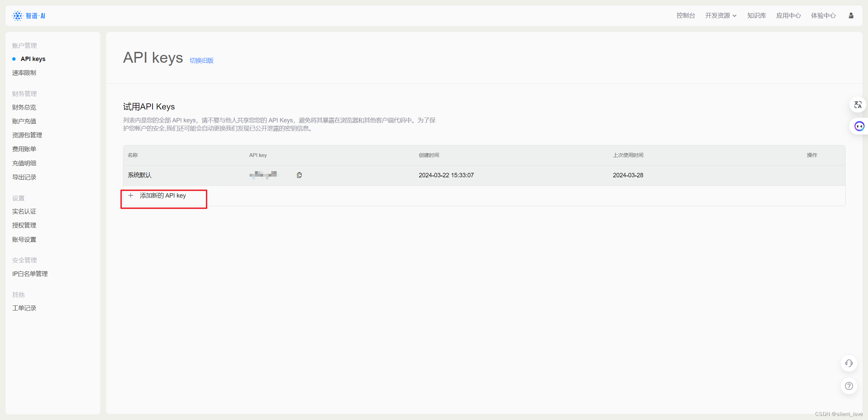Open the 控制台 menu item
The height and width of the screenshot is (420, 868).
click(x=686, y=15)
